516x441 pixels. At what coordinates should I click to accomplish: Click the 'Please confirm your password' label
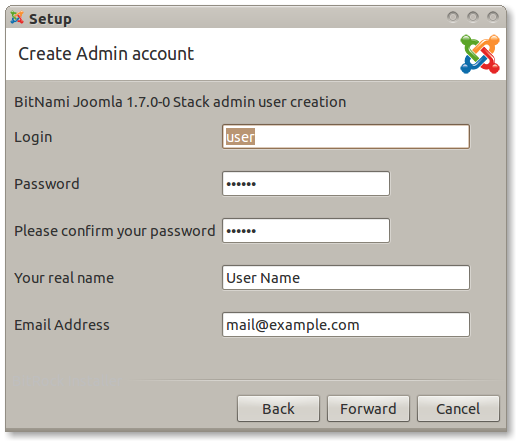115,231
